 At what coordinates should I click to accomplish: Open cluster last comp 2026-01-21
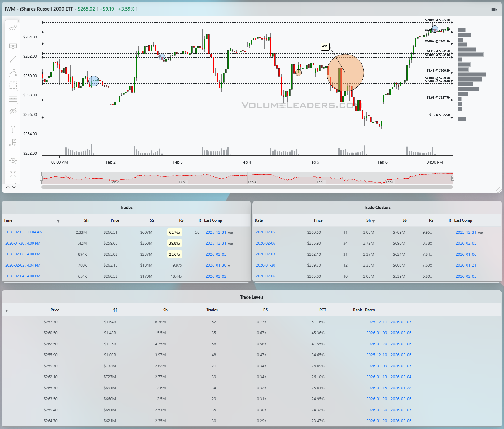[x=466, y=265]
